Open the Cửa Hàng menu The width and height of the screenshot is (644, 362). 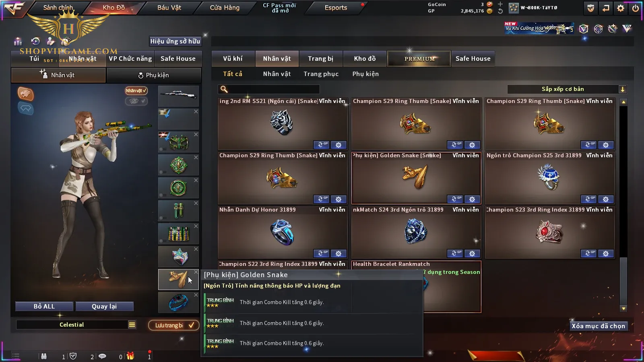225,8
